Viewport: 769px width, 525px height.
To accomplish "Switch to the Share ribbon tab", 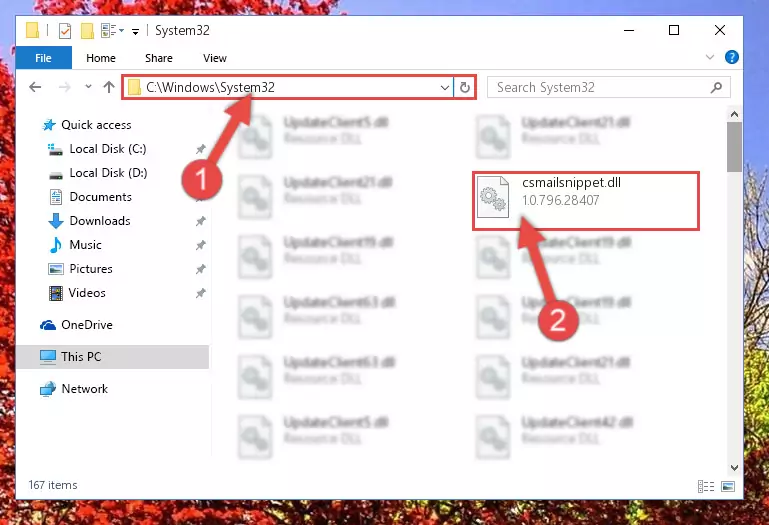I will 158,58.
